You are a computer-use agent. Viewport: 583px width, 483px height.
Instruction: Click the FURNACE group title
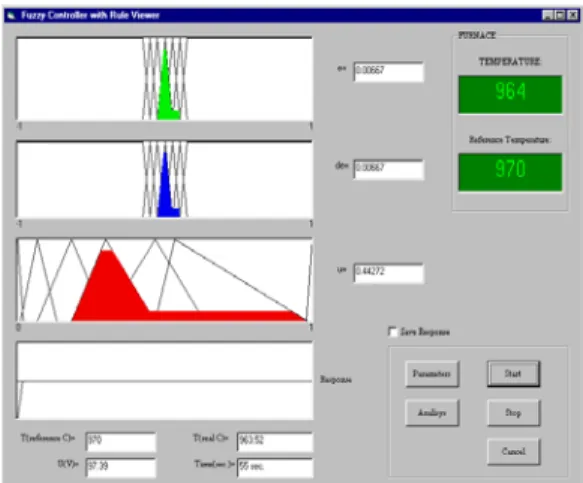477,35
